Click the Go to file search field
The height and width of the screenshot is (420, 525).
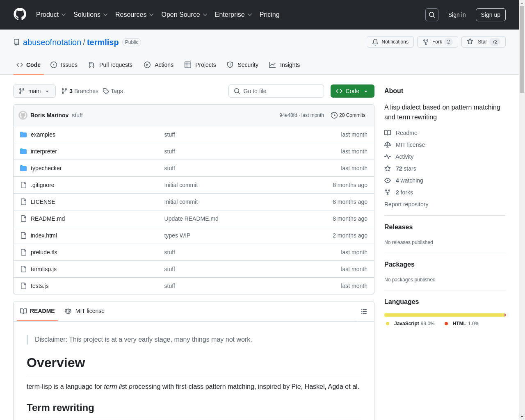point(276,91)
